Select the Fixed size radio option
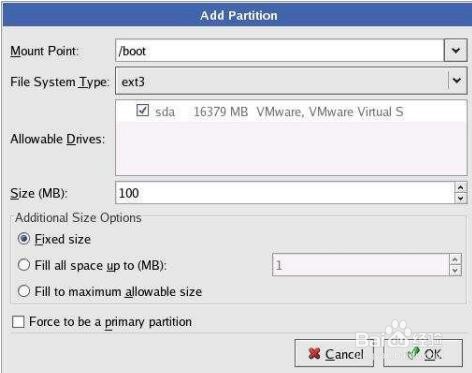Image resolution: width=472 pixels, height=373 pixels. tap(24, 239)
